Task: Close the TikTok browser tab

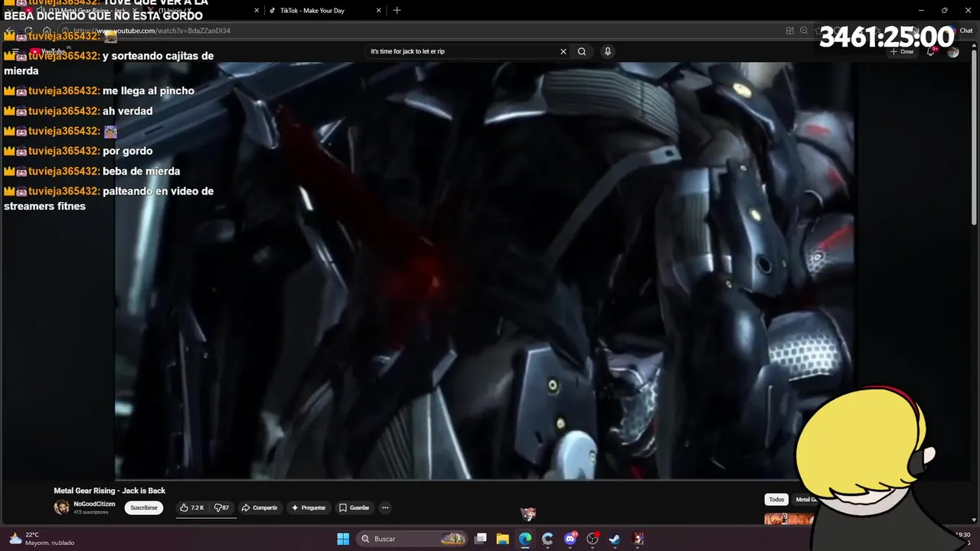Action: tap(378, 11)
